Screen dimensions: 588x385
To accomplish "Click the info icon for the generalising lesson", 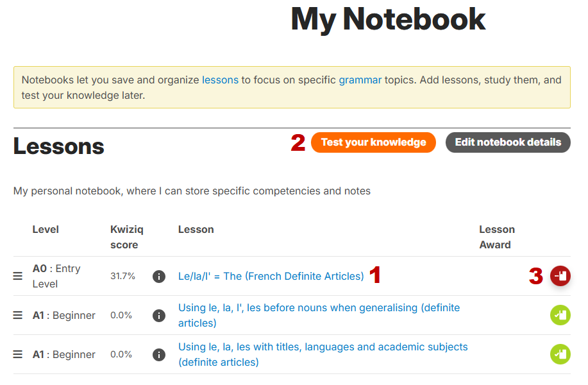I will 158,315.
